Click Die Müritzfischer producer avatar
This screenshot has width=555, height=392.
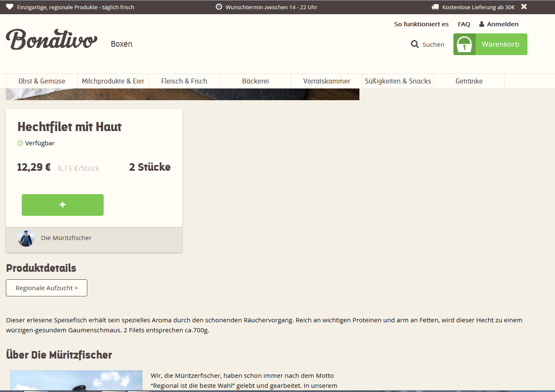pyautogui.click(x=26, y=238)
